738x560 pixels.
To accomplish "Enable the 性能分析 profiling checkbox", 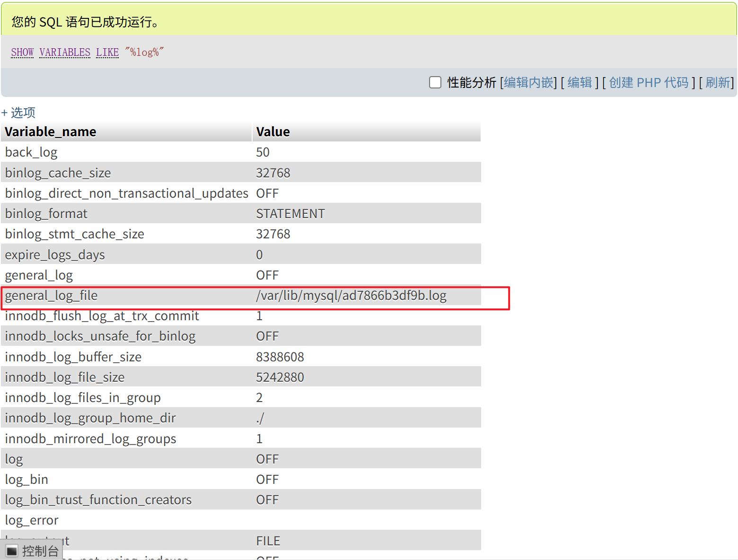I will coord(435,82).
